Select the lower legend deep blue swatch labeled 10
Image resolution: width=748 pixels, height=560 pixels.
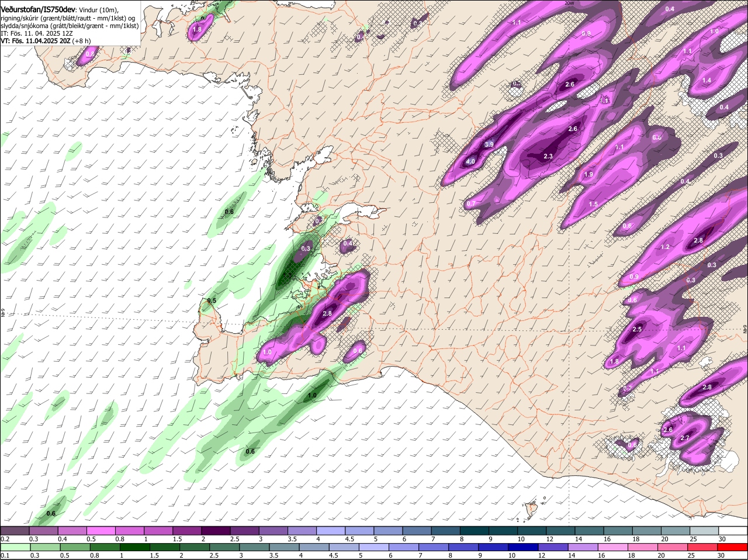(x=523, y=547)
